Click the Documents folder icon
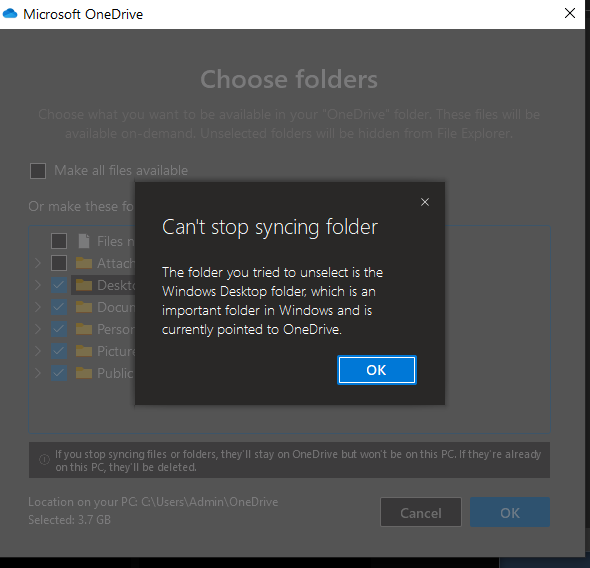 84,307
